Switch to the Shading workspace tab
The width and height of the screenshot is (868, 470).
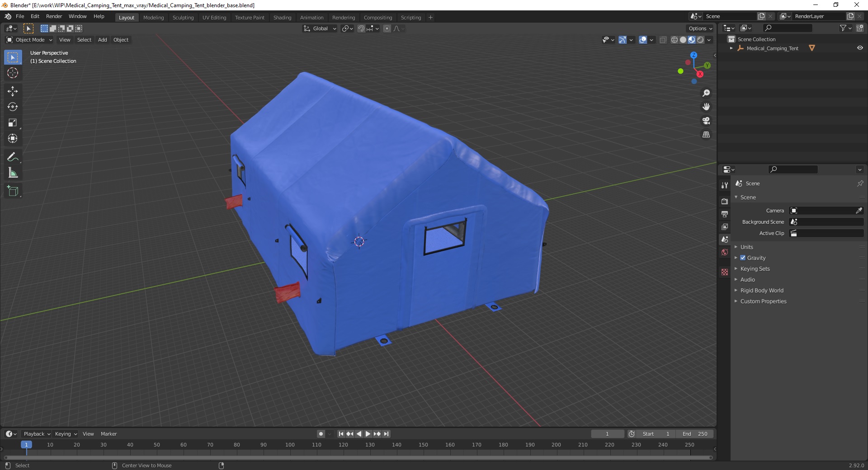pos(282,18)
